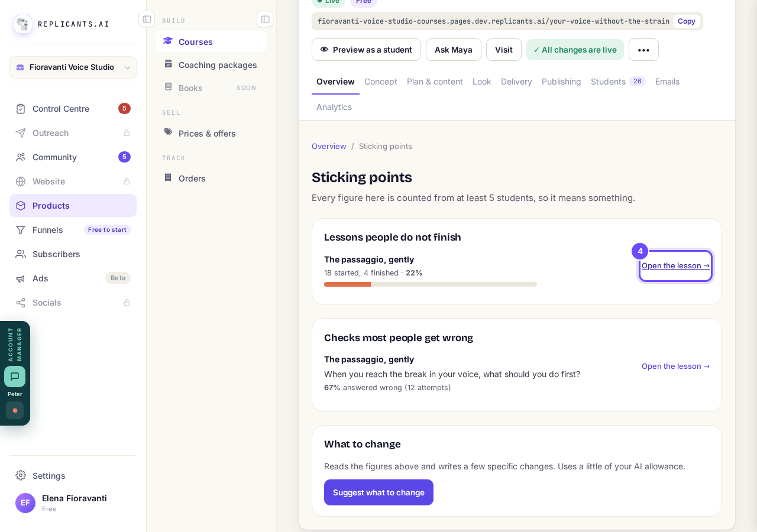Click the Prices & offers tag icon
The width and height of the screenshot is (757, 532).
(169, 132)
